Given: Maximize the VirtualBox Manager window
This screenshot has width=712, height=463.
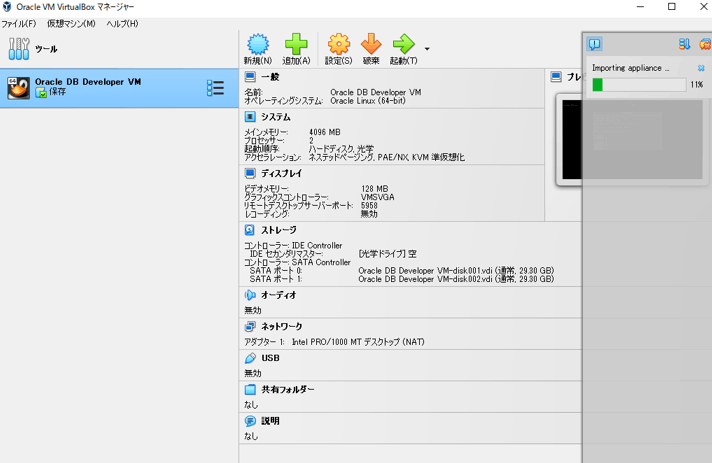Looking at the screenshot, I should 672,7.
